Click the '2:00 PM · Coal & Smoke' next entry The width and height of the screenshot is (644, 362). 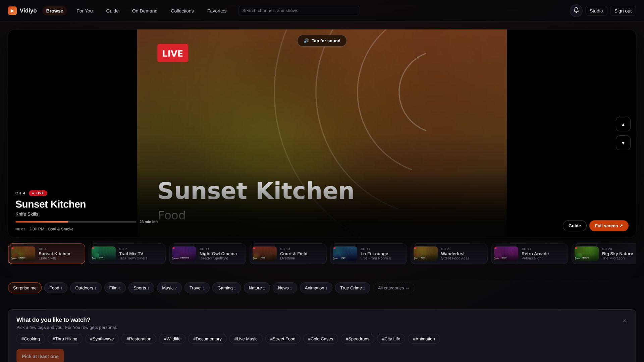[x=51, y=229]
